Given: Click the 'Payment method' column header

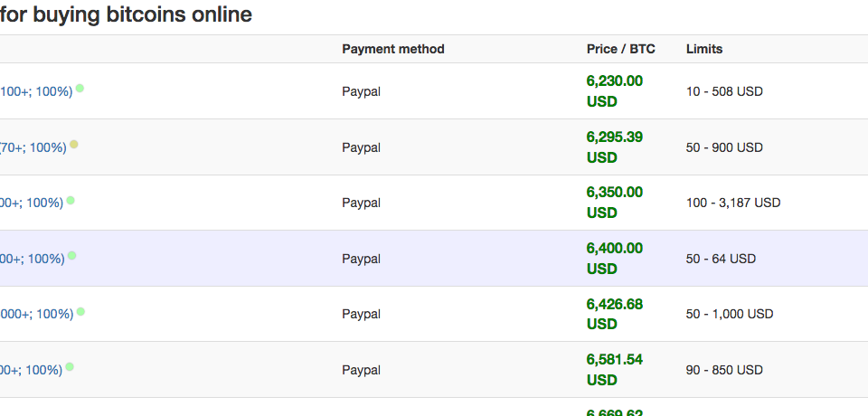Looking at the screenshot, I should tap(393, 50).
